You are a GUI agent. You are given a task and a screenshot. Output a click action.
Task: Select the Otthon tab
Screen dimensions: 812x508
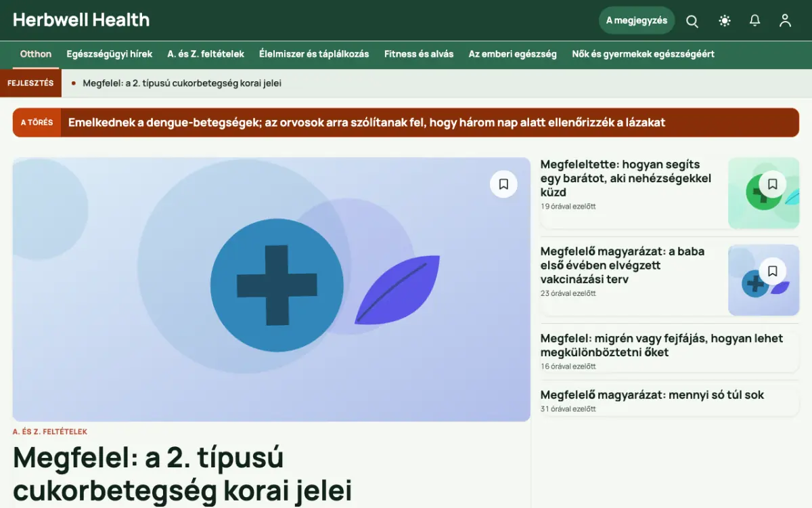[36, 54]
